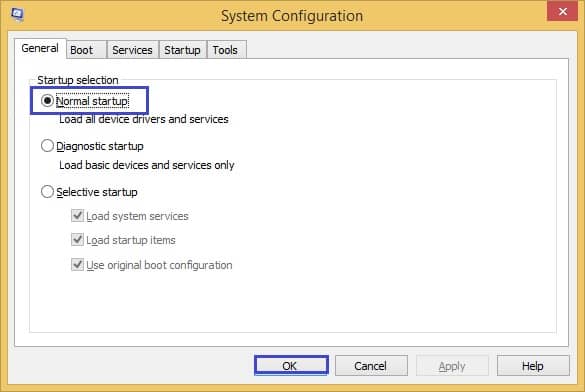The image size is (585, 392).
Task: Open the Services tab
Action: [132, 50]
